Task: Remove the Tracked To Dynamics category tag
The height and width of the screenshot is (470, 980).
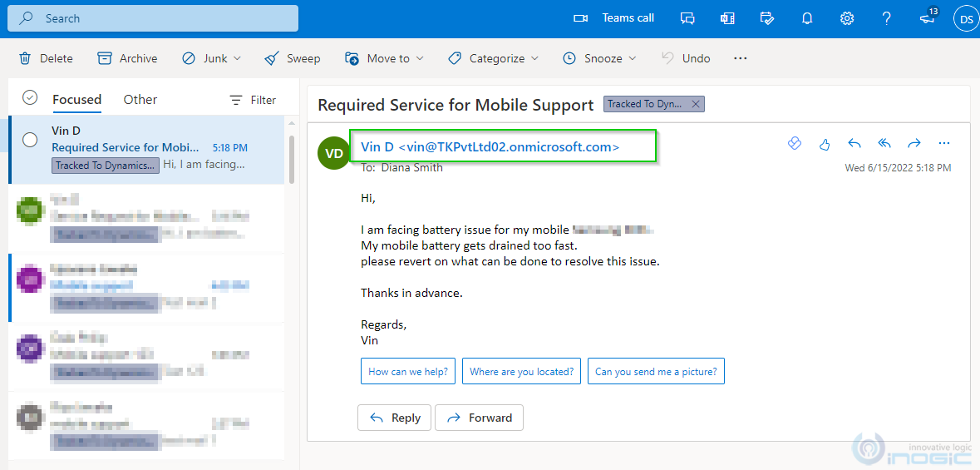Action: [697, 104]
